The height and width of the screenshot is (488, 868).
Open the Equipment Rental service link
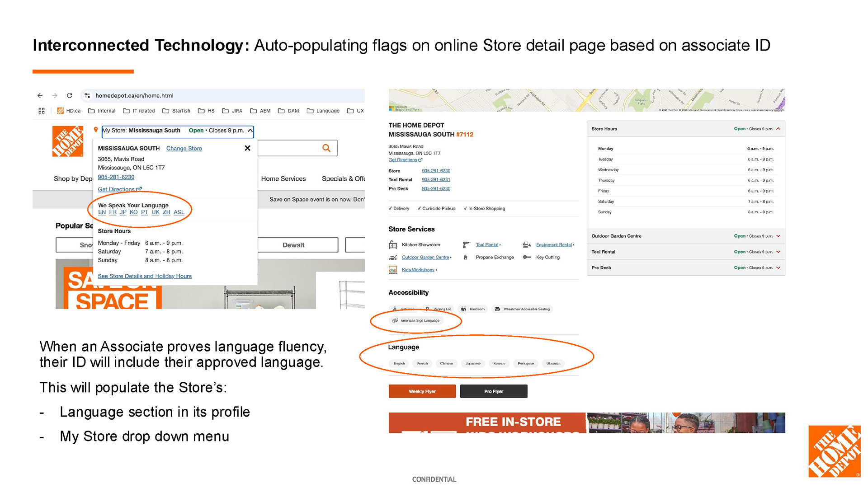[x=555, y=245]
